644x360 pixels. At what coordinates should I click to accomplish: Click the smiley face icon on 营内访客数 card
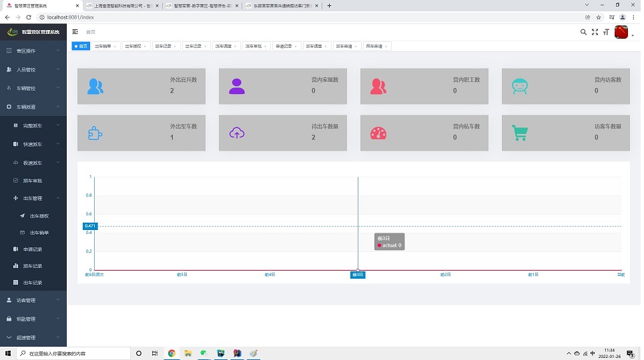point(519,86)
